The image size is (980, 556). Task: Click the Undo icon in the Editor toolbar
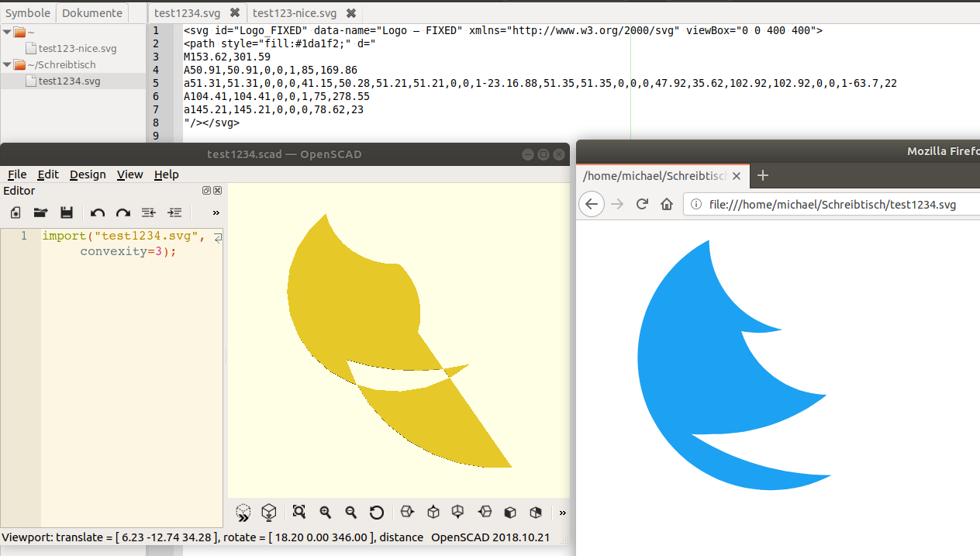click(x=97, y=212)
